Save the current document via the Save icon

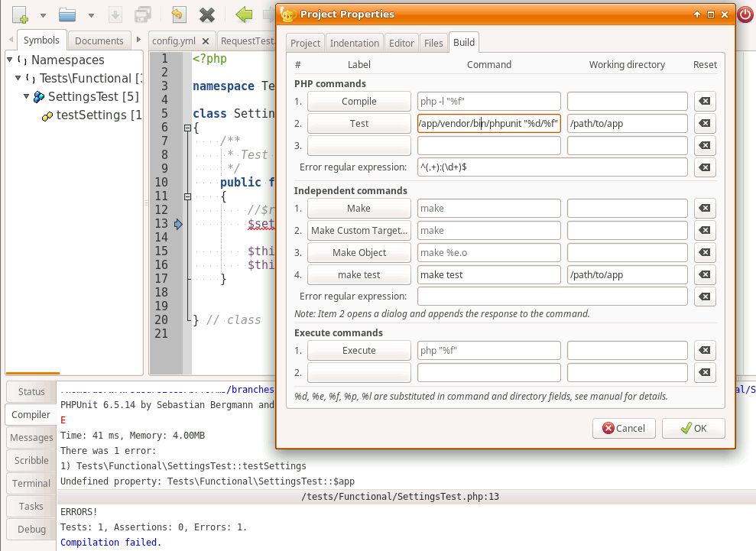click(114, 14)
